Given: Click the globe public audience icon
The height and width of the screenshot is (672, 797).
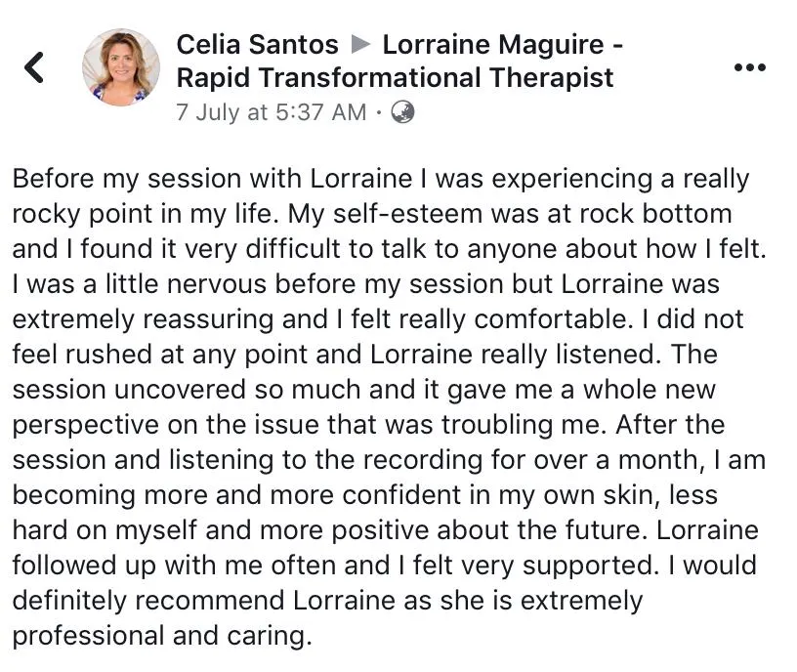Looking at the screenshot, I should point(402,112).
